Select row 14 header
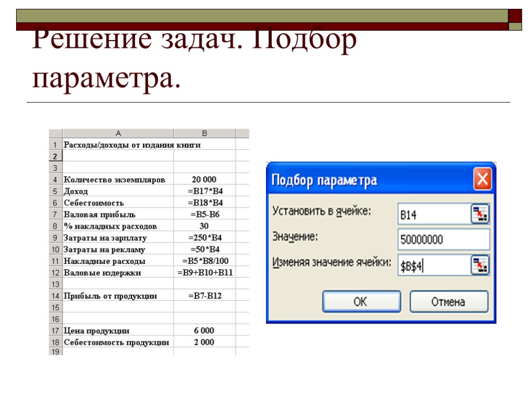The height and width of the screenshot is (399, 532). point(55,296)
